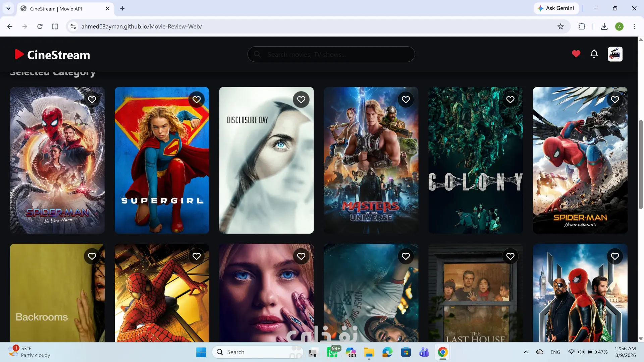
Task: Open Microsoft Teams from the taskbar
Action: [424, 352]
